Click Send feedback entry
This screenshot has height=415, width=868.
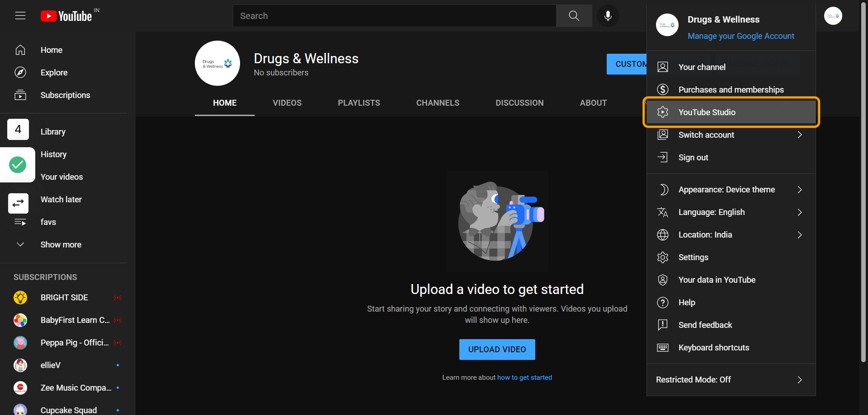coord(731,325)
